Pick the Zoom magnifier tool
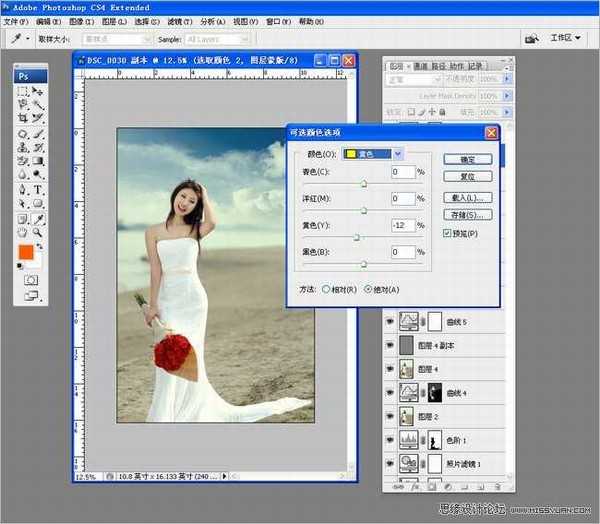Image resolution: width=600 pixels, height=524 pixels. [38, 232]
